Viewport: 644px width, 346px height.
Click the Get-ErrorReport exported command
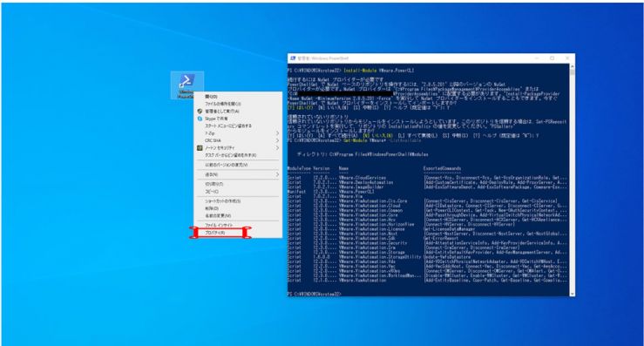coord(442,238)
